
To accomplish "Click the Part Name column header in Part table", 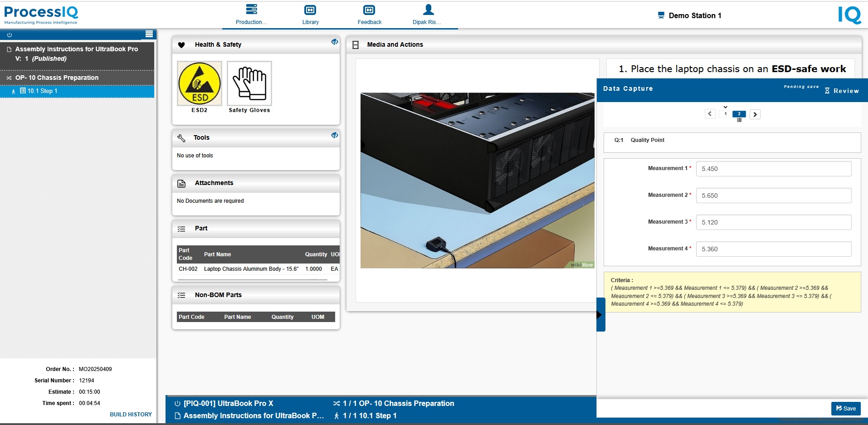I will pos(217,254).
